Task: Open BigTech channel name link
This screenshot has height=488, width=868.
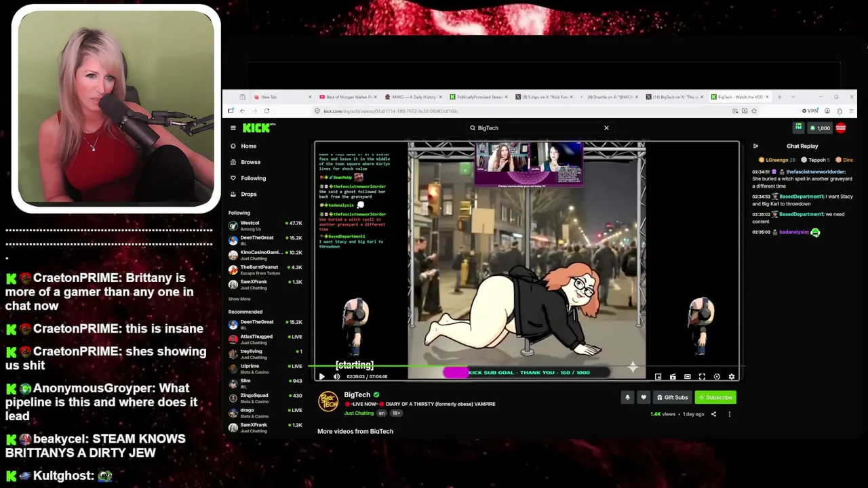Action: [x=357, y=395]
